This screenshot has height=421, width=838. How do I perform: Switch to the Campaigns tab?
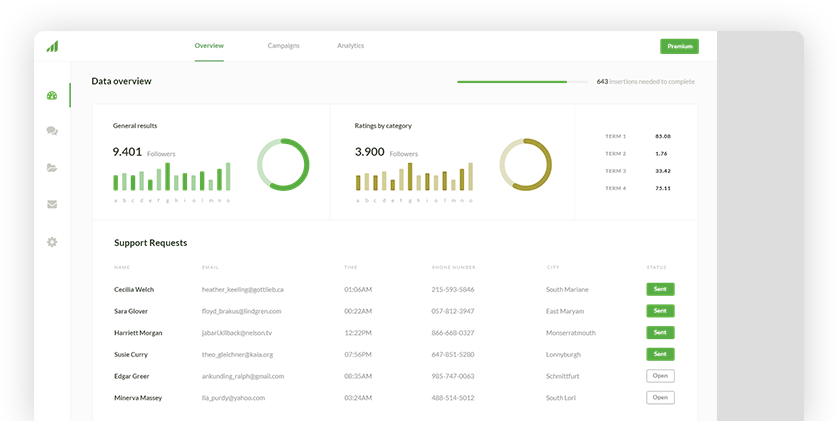(x=283, y=46)
